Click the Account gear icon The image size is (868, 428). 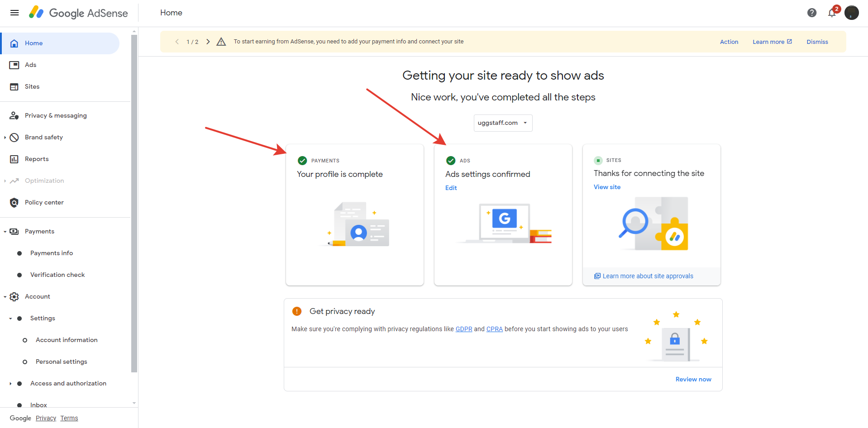pos(14,296)
